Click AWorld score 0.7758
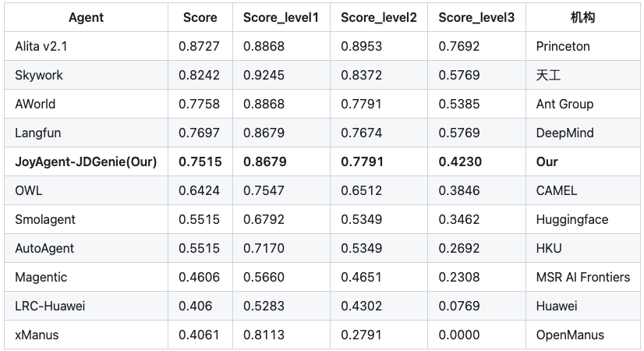This screenshot has height=351, width=644. click(199, 104)
